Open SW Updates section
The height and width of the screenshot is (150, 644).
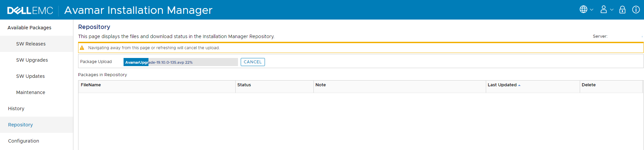click(30, 76)
